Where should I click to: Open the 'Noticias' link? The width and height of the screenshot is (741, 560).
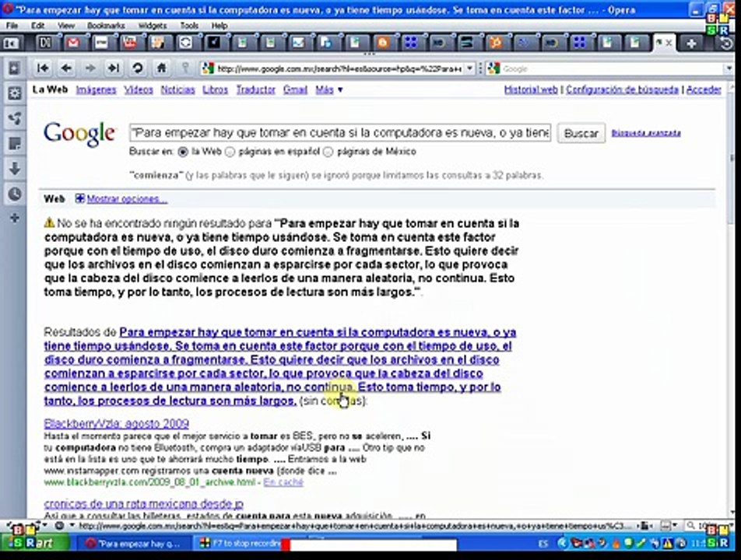click(177, 89)
